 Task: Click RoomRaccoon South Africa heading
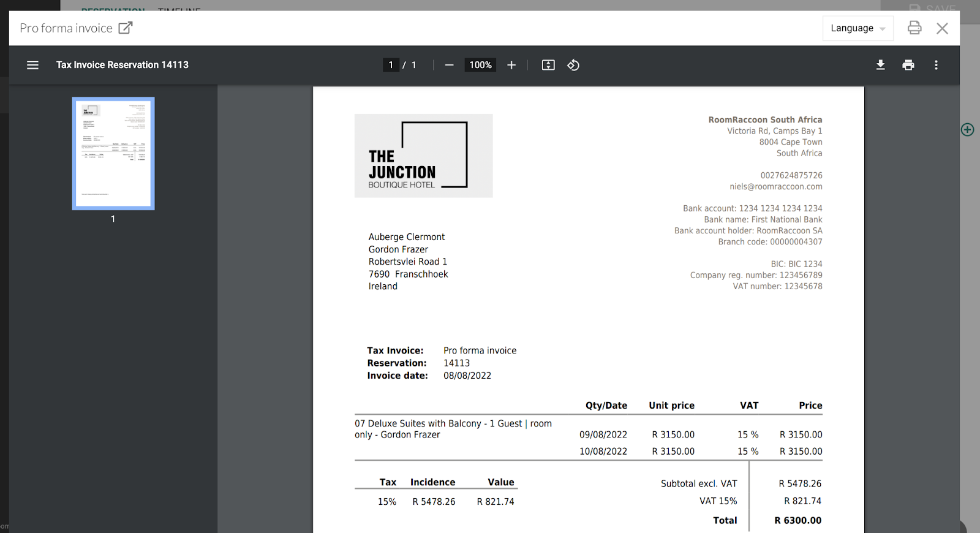[765, 120]
